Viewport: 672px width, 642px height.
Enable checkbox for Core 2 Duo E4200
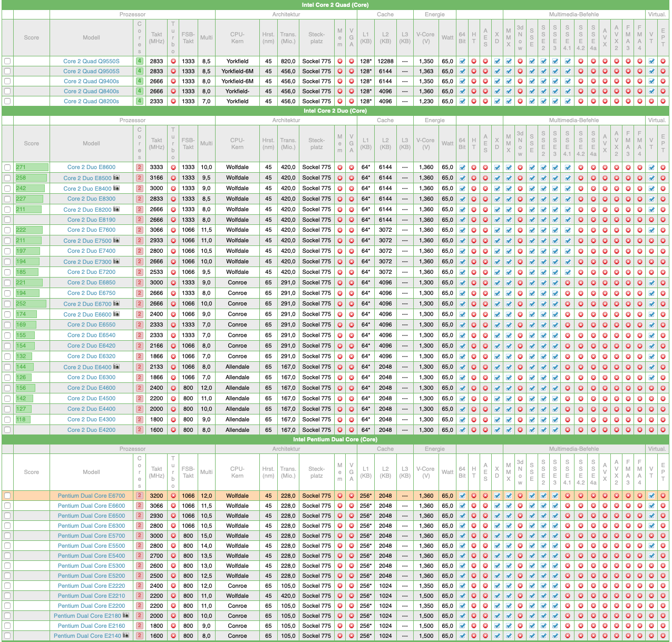point(7,430)
